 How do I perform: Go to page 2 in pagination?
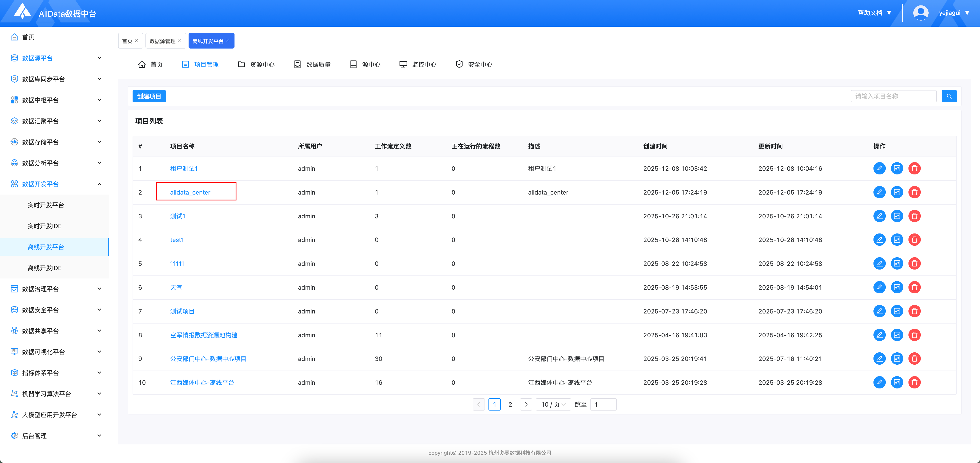click(x=510, y=404)
